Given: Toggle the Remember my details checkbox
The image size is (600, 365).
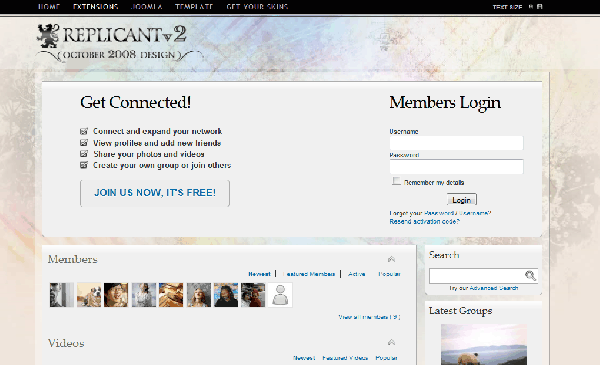Looking at the screenshot, I should [396, 181].
